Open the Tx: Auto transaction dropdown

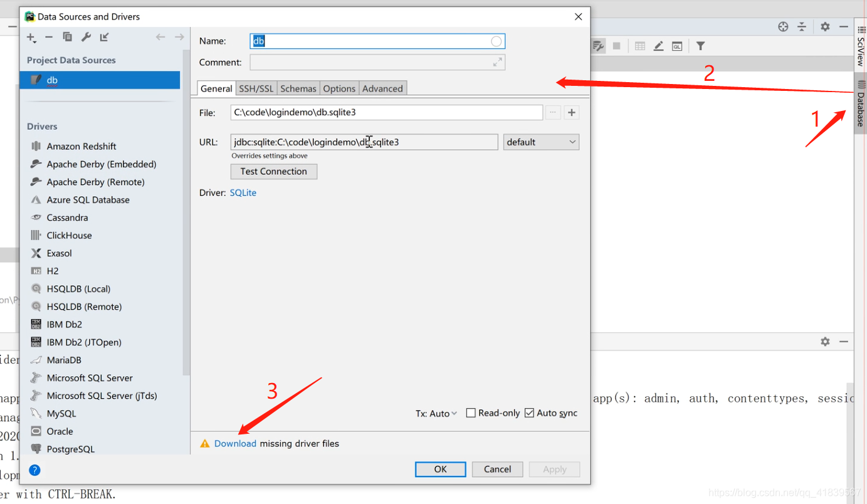point(436,413)
